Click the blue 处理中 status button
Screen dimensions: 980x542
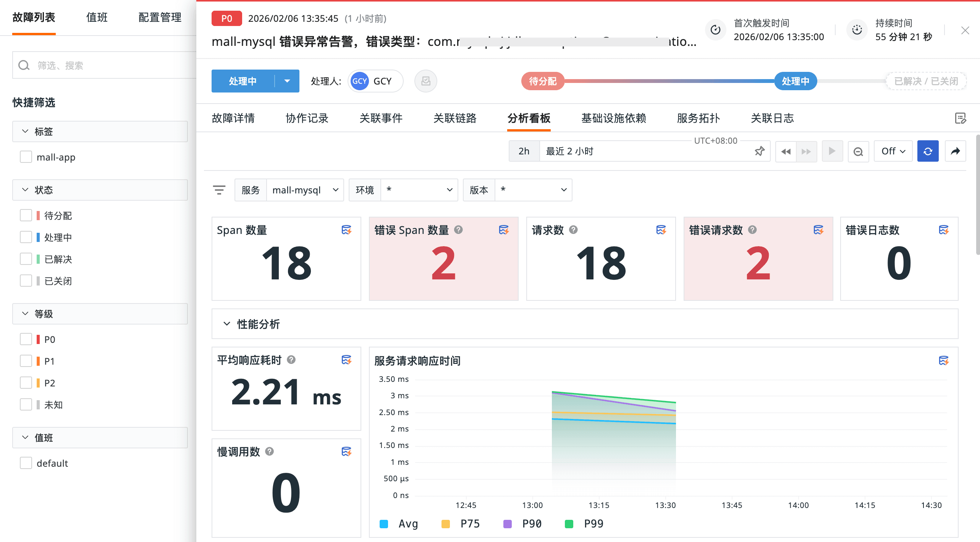[243, 81]
